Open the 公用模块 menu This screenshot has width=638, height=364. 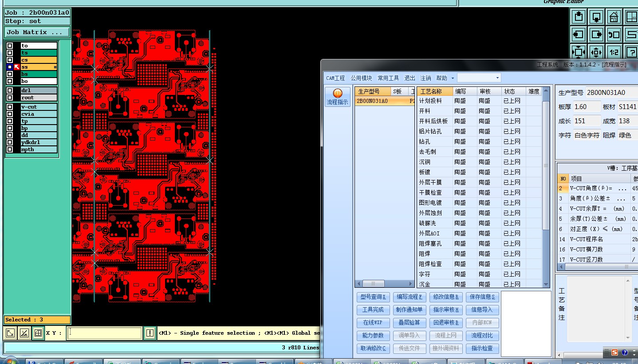point(361,78)
